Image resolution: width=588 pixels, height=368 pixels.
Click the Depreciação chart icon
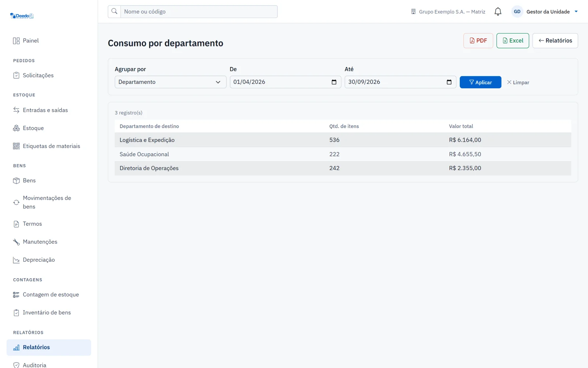[x=16, y=260]
